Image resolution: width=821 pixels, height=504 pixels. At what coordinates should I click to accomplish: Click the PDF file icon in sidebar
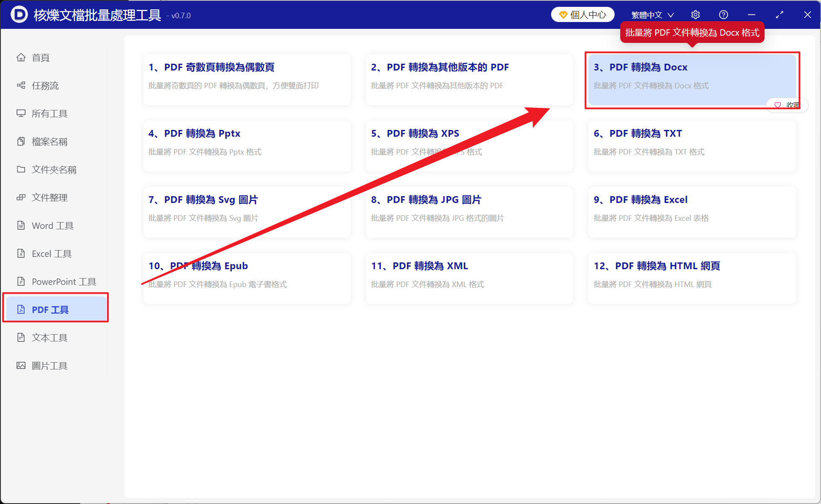21,310
